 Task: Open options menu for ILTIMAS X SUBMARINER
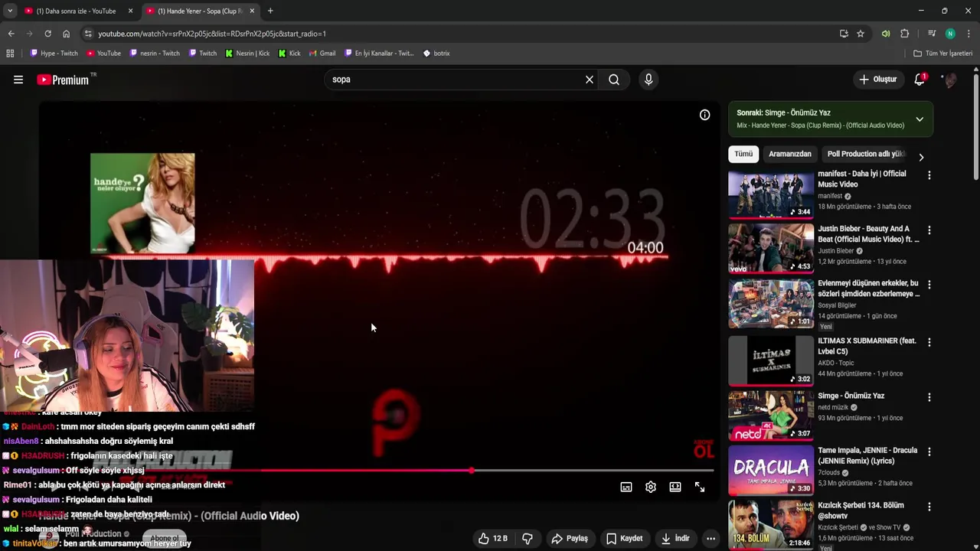pyautogui.click(x=929, y=342)
